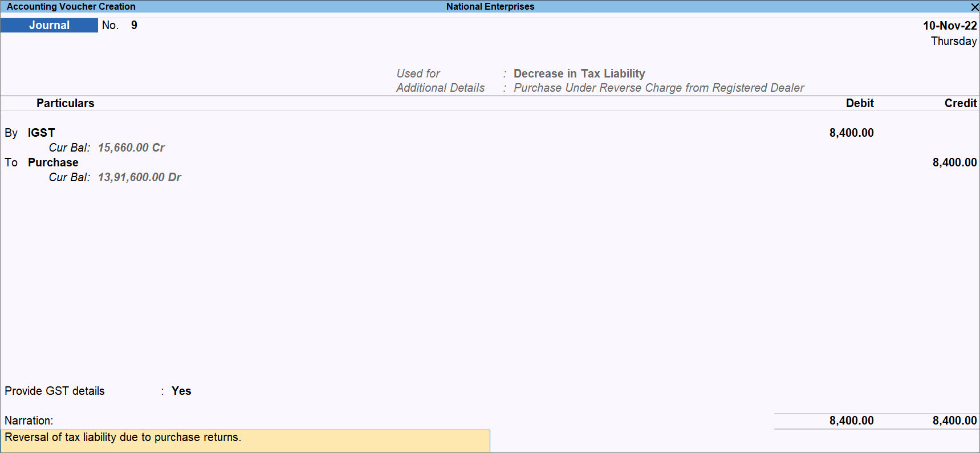The width and height of the screenshot is (980, 453).
Task: Change the voucher date 10-Nov-22
Action: pyautogui.click(x=950, y=26)
